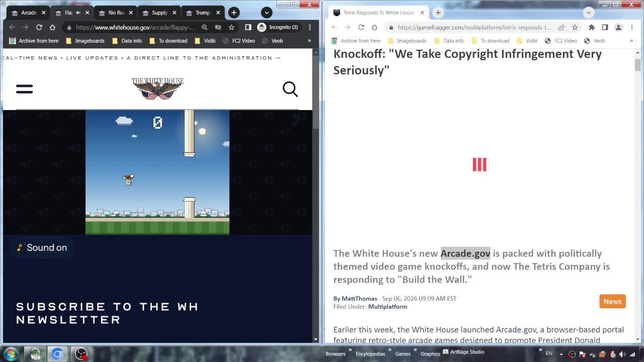
Task: Expand the Games taskbar toolbar chevron
Action: tap(415, 350)
